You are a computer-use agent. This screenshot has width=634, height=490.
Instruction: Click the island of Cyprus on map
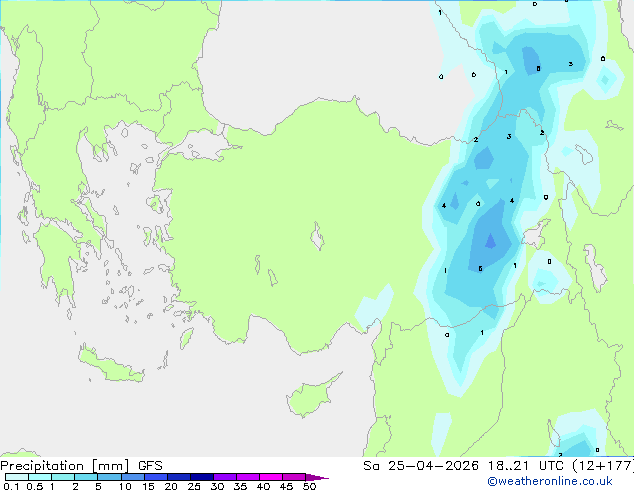coord(311,396)
